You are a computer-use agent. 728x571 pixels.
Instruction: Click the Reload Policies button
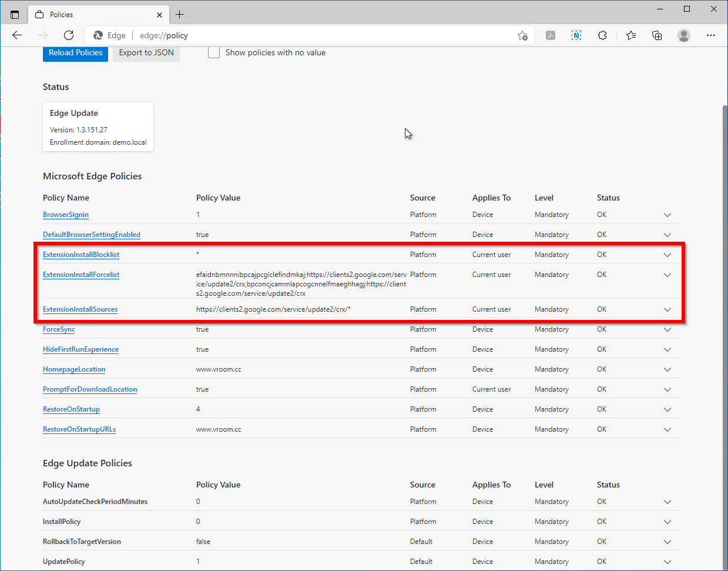coord(75,53)
